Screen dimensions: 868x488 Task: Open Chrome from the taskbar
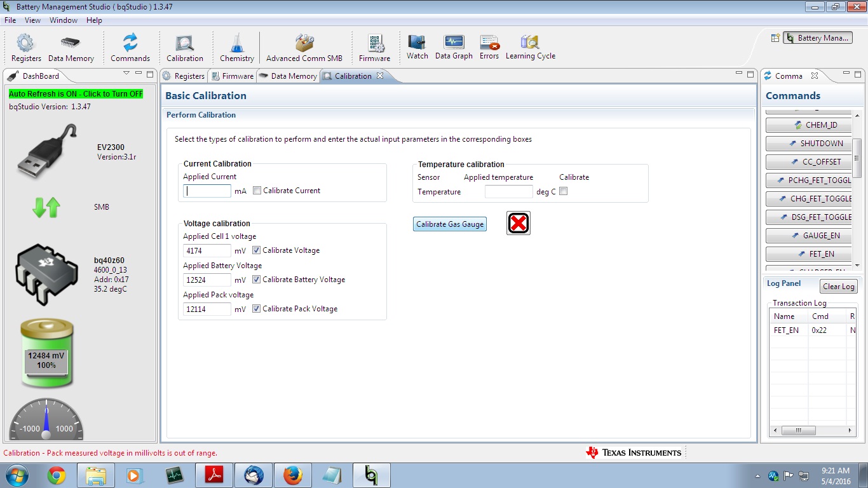click(x=57, y=475)
